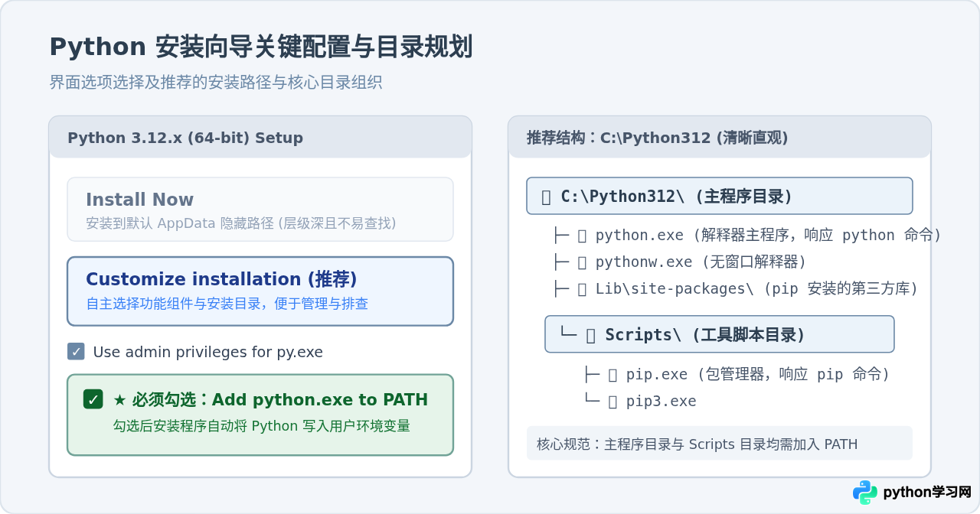980x514 pixels.
Task: Click the python学习网 brand text
Action: pos(927,493)
